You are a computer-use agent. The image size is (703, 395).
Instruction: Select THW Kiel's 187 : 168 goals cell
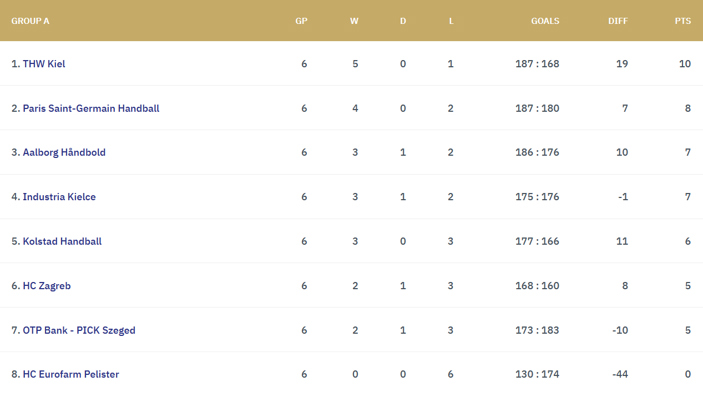click(537, 64)
